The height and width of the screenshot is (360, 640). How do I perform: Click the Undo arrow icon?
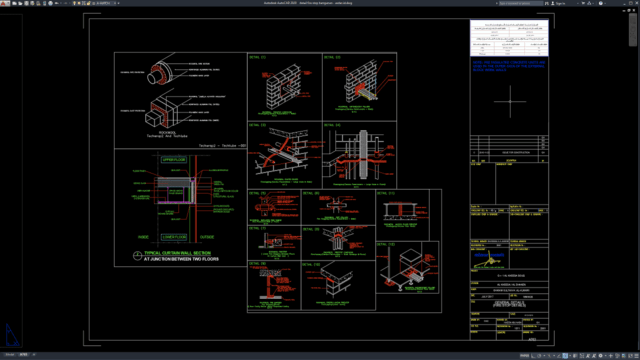point(57,3)
